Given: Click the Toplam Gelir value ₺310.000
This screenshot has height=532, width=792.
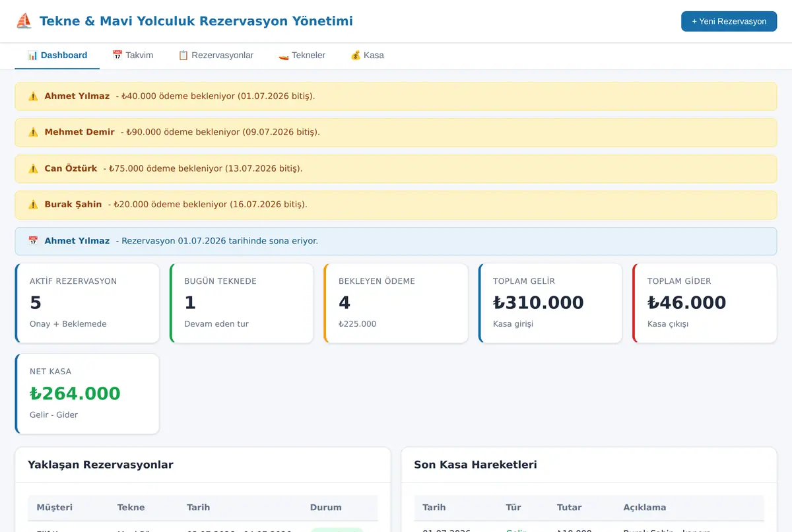Looking at the screenshot, I should point(538,303).
